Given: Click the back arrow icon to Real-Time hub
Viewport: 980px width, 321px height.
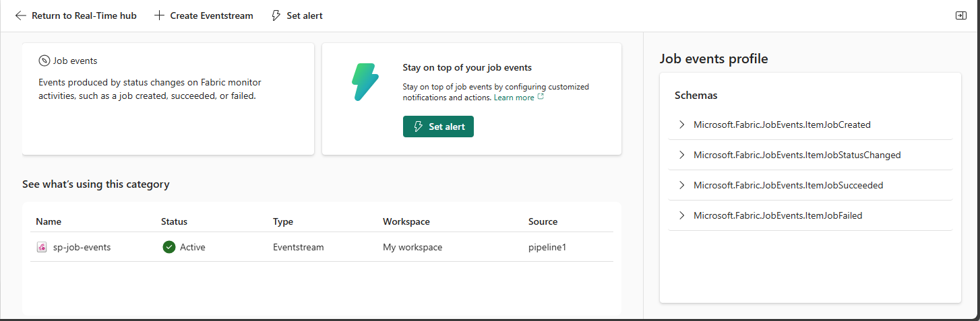Looking at the screenshot, I should tap(21, 15).
